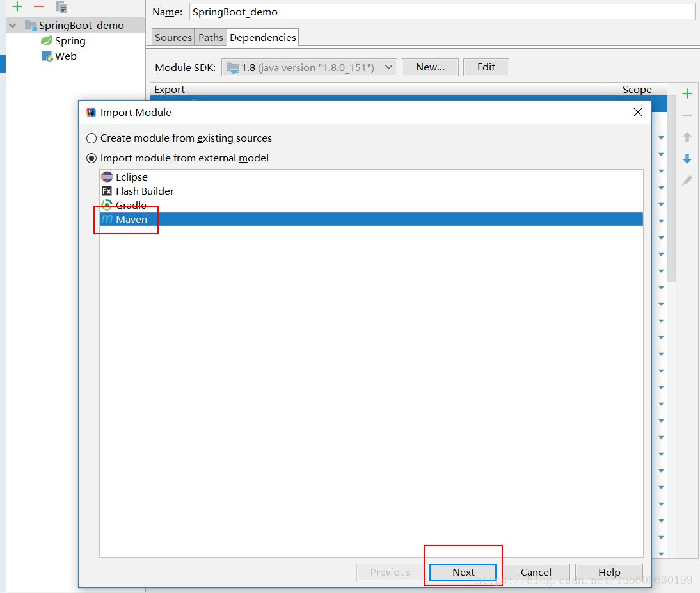Switch to the Paths tab

click(x=211, y=38)
